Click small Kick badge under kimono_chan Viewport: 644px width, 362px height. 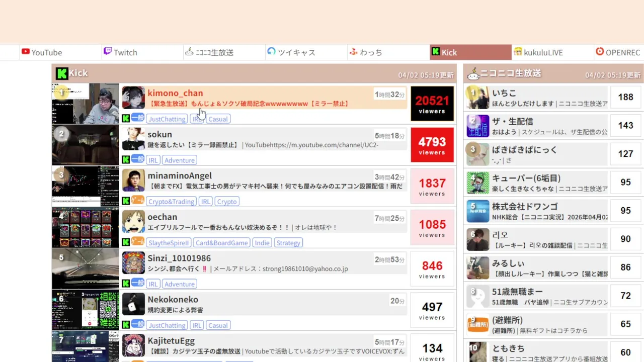tap(126, 119)
